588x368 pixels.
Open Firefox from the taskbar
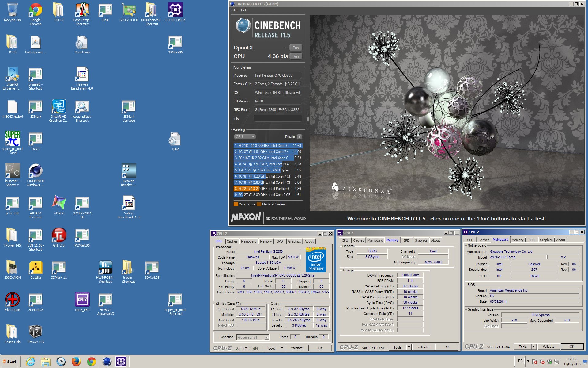[76, 362]
